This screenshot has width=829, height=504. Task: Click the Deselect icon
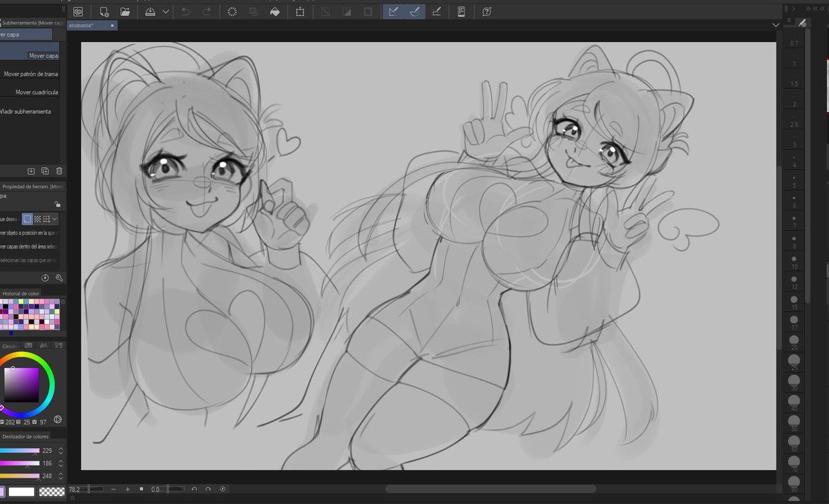(x=325, y=12)
